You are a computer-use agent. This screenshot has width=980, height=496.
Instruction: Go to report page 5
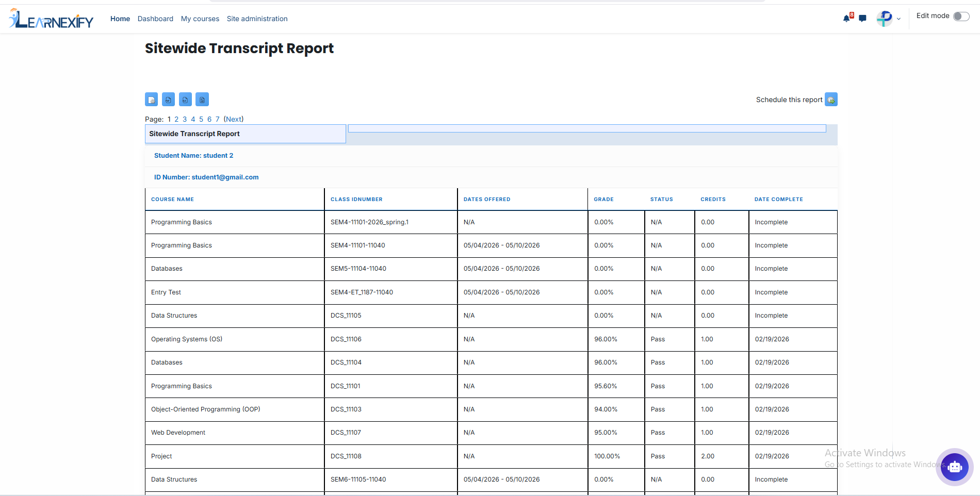[201, 119]
